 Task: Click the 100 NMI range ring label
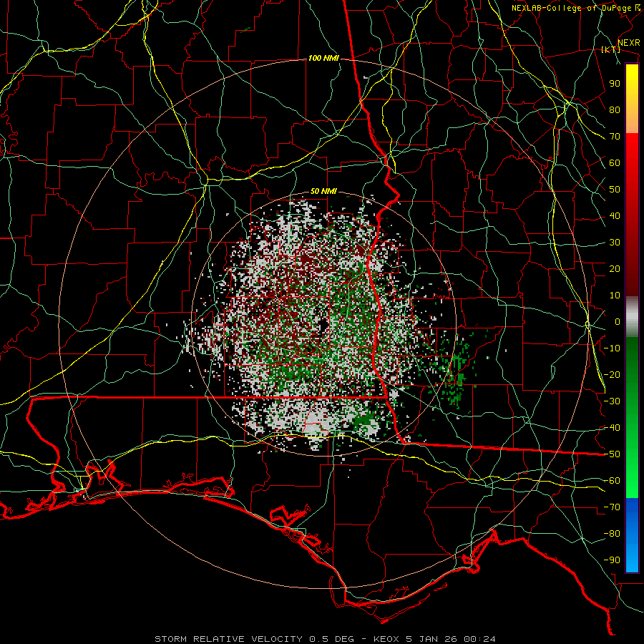pyautogui.click(x=323, y=59)
